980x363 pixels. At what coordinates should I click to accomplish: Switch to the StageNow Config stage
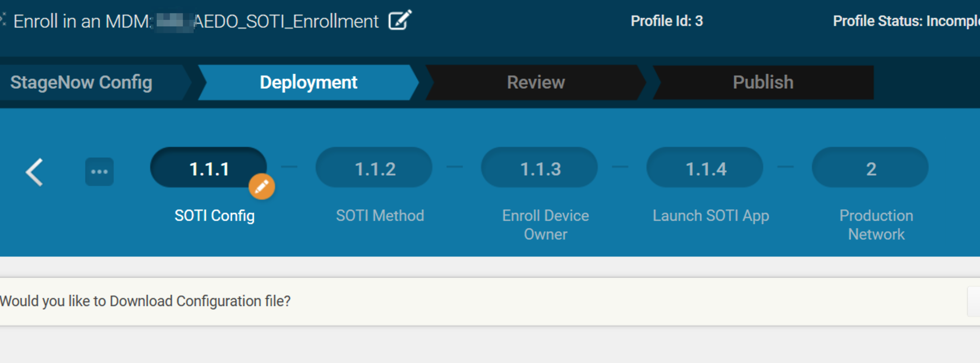[81, 82]
